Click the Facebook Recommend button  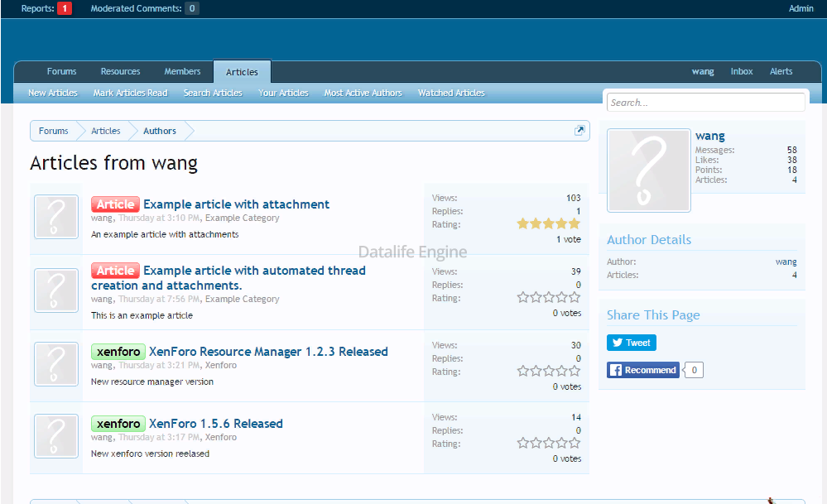tap(643, 370)
